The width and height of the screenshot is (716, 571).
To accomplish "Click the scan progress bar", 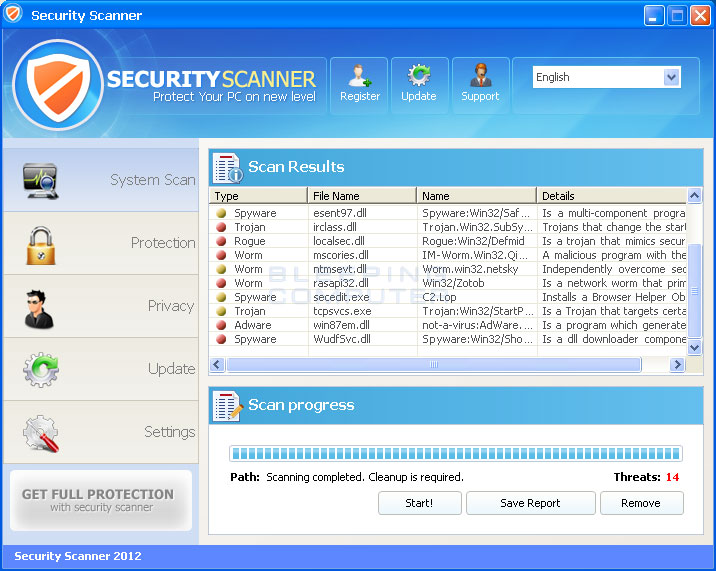I will coord(456,454).
